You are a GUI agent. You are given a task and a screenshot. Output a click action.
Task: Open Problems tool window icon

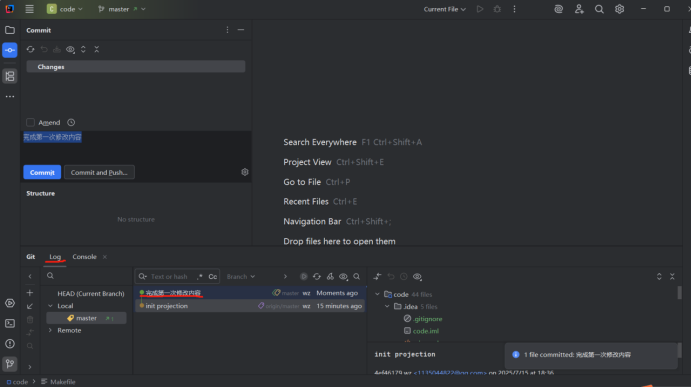point(10,344)
